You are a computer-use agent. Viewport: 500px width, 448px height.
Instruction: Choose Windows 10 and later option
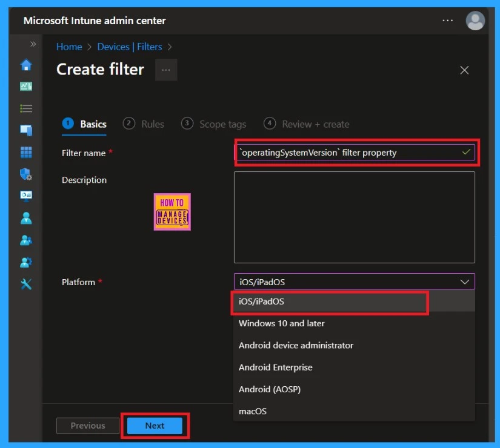[x=355, y=323]
